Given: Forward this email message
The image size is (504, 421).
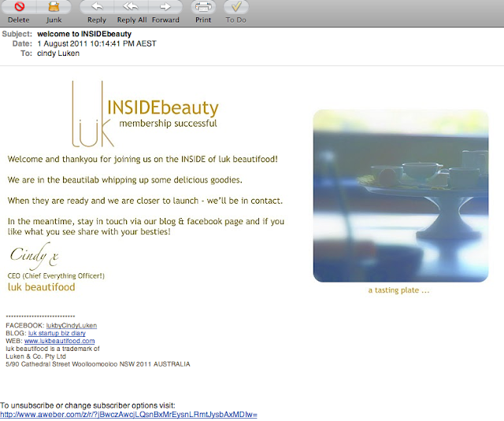Looking at the screenshot, I should [165, 6].
